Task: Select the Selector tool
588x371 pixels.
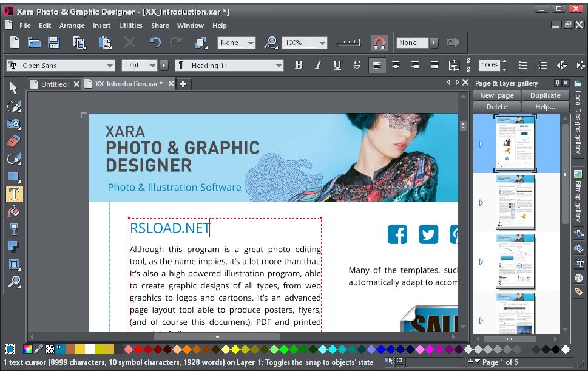Action: point(13,87)
